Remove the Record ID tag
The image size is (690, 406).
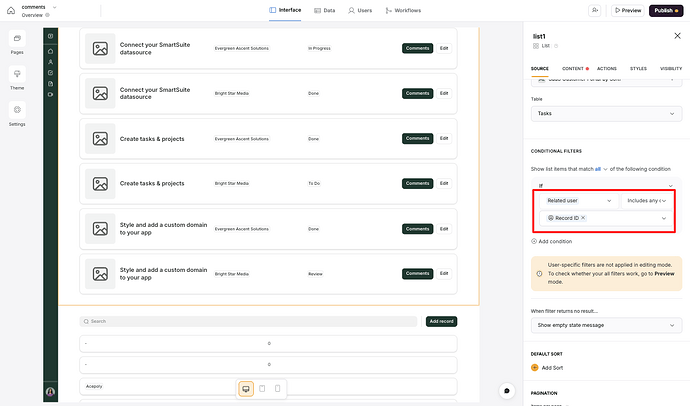coord(583,217)
